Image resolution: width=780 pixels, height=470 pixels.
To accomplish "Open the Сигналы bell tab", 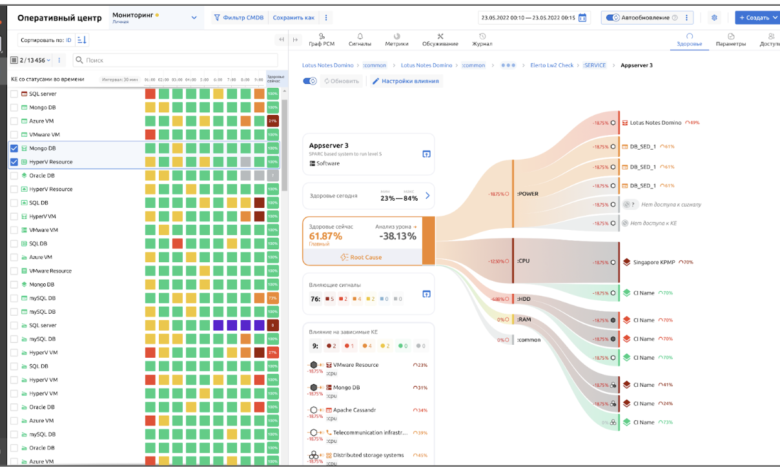I will [360, 40].
